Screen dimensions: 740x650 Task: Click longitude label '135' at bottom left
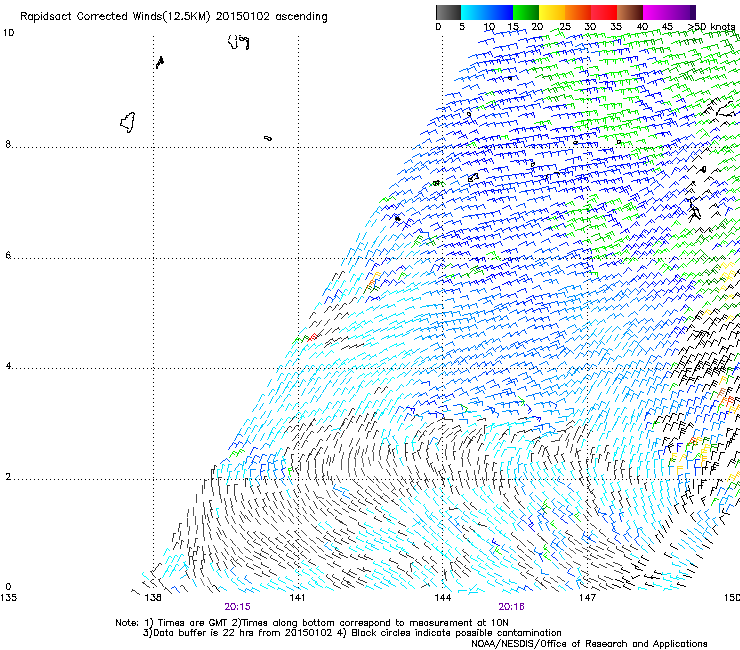click(x=8, y=598)
